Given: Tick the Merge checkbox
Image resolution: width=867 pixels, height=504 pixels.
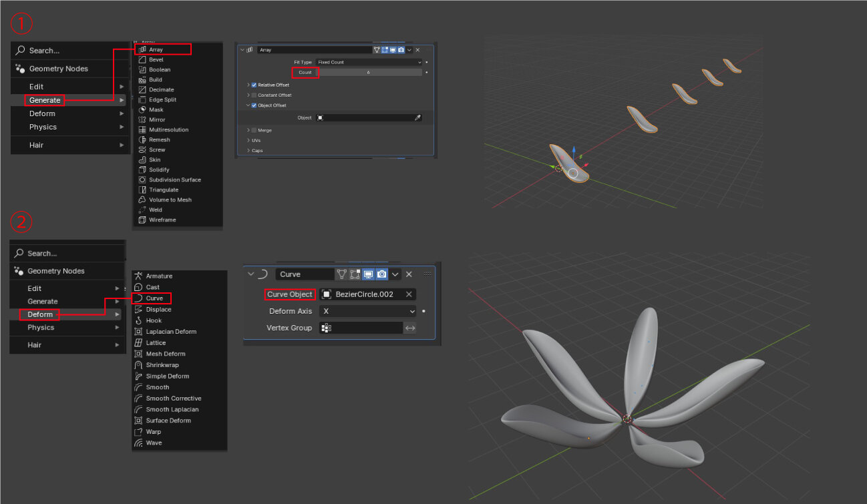Looking at the screenshot, I should (x=254, y=130).
